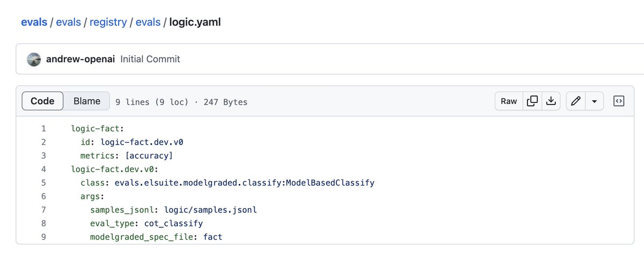Click line number 3 in gutter
Viewport: 644px width, 275px height.
(43, 155)
